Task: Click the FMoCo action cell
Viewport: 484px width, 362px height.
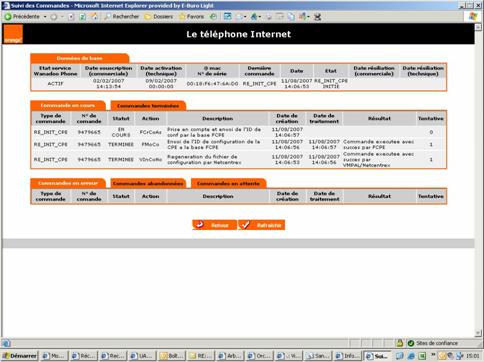Action: (x=151, y=145)
